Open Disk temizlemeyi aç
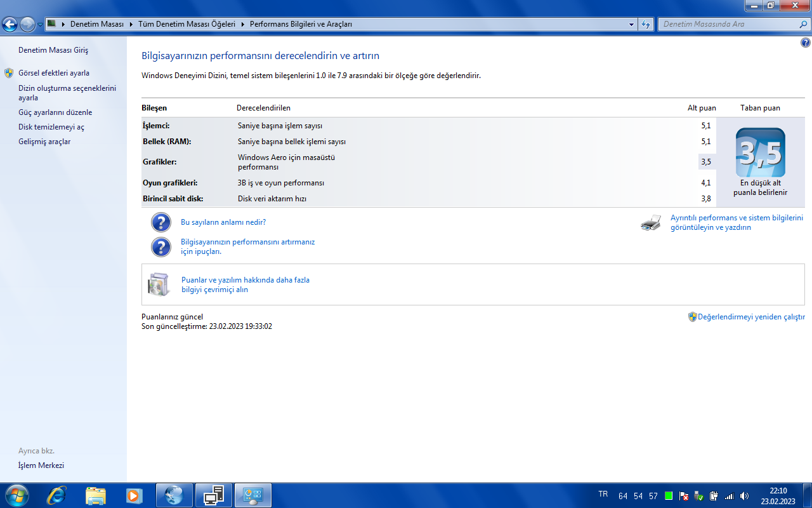 coord(51,127)
